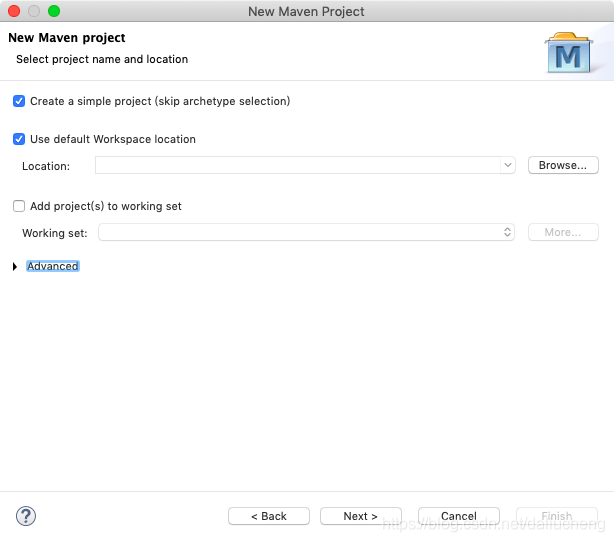Click the Maven M wizard icon

point(569,53)
